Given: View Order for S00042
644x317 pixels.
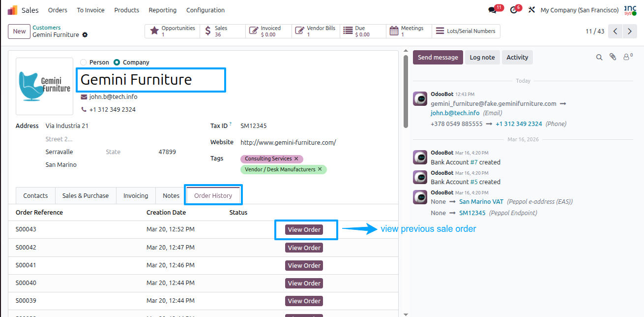Looking at the screenshot, I should 304,248.
